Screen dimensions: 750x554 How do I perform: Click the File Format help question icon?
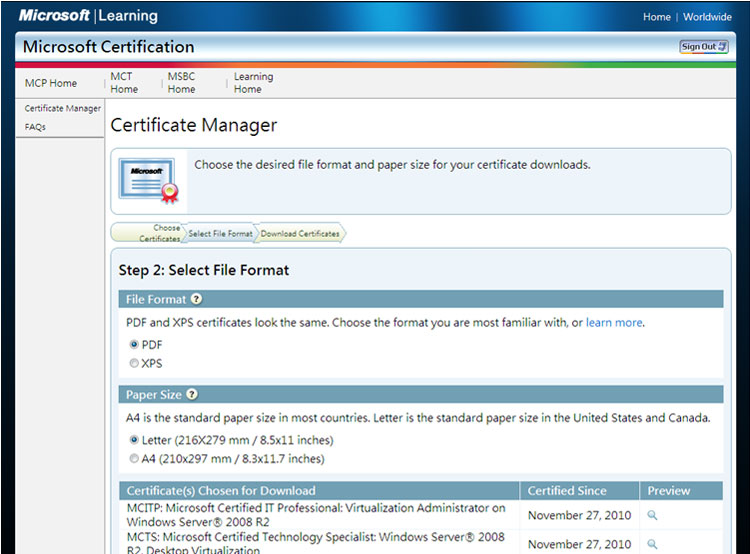click(x=196, y=299)
